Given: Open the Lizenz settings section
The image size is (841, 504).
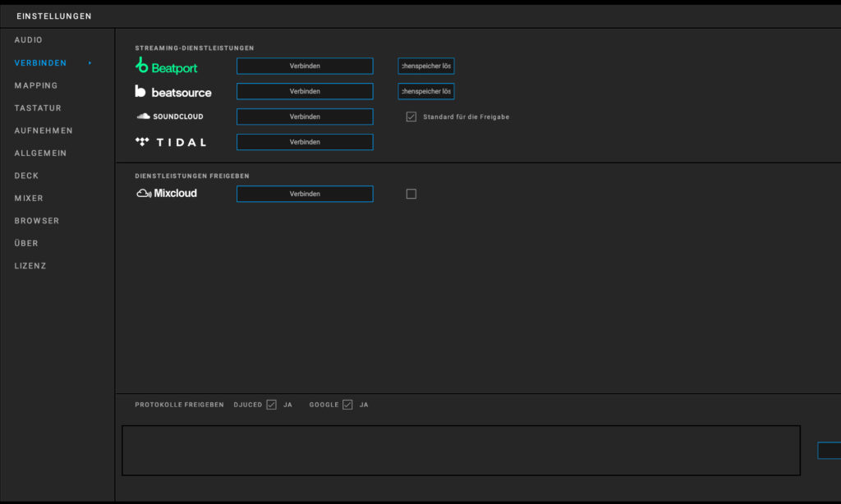Looking at the screenshot, I should pos(30,265).
